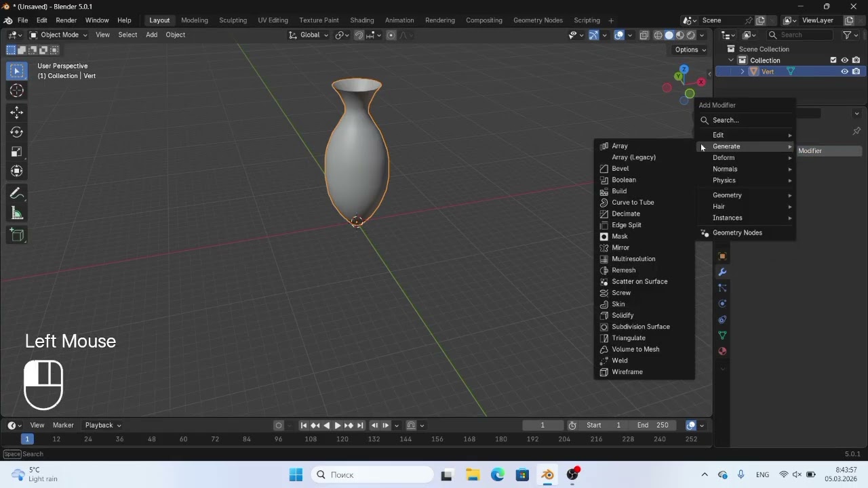Select the Measure tool
Viewport: 868px width, 488px height.
[x=17, y=213]
